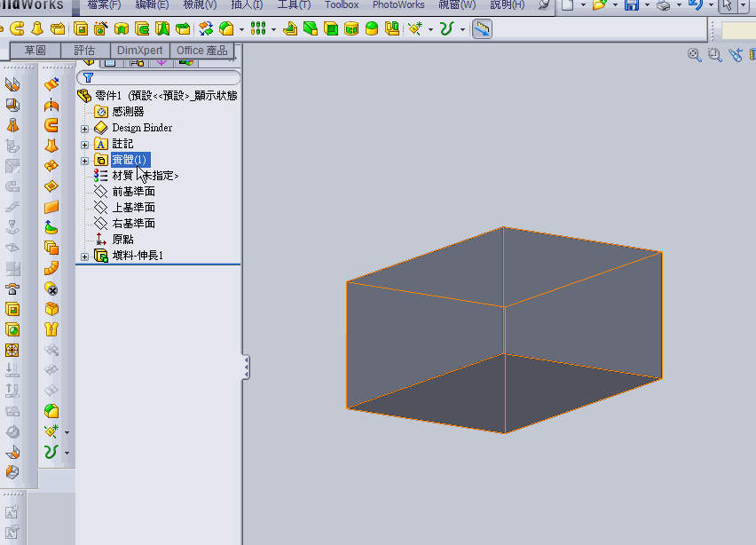Choose the C-shaped Swept Surface tool
Screen dimensions: 756x545
coord(51,125)
